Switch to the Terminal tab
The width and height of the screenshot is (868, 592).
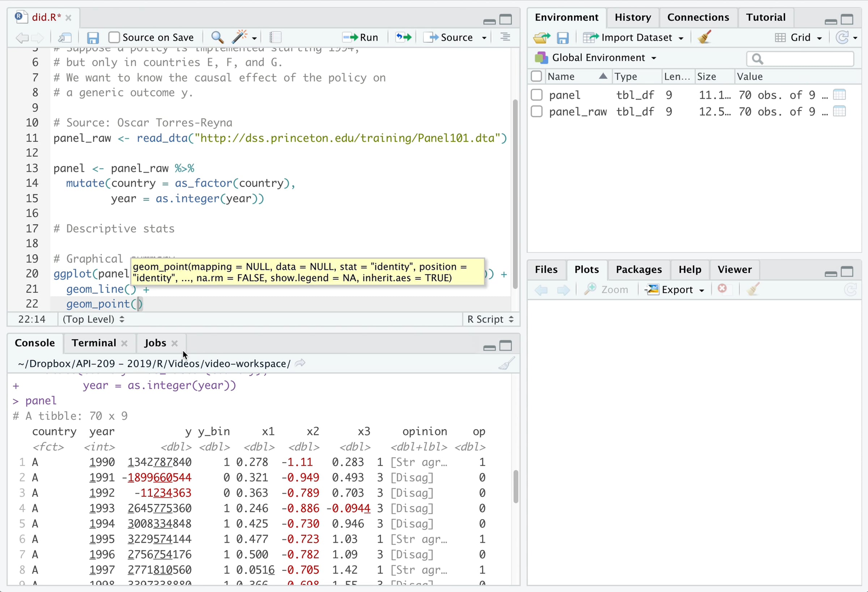pos(94,343)
